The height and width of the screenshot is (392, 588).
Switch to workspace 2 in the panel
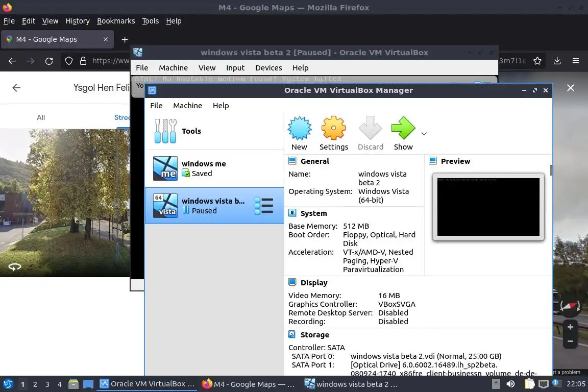pyautogui.click(x=35, y=384)
